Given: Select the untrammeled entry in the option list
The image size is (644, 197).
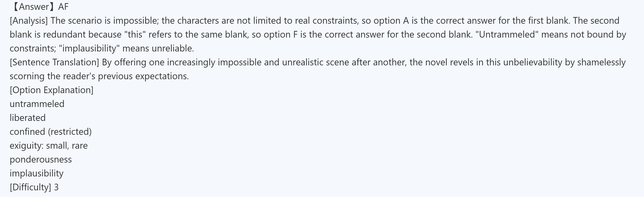Looking at the screenshot, I should click(37, 104).
